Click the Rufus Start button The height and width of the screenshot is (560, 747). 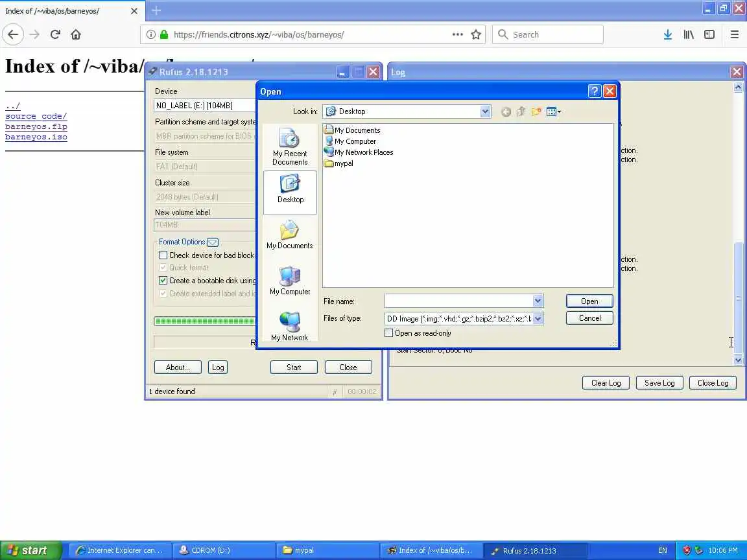(294, 367)
